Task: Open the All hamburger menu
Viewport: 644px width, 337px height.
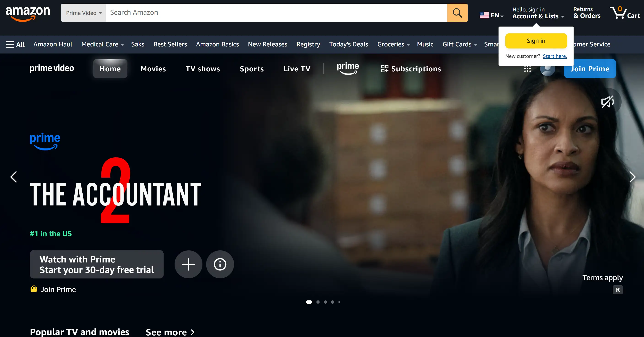Action: 15,44
